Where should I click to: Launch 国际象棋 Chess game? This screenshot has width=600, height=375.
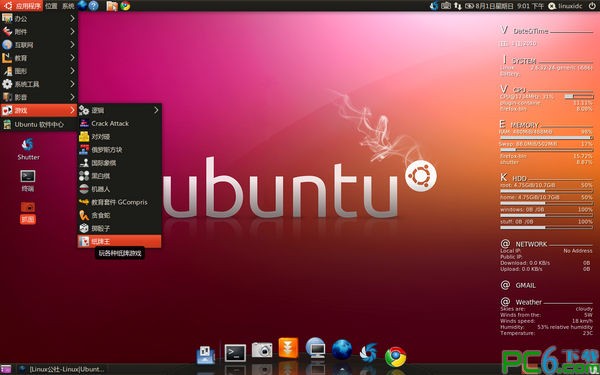[119, 163]
